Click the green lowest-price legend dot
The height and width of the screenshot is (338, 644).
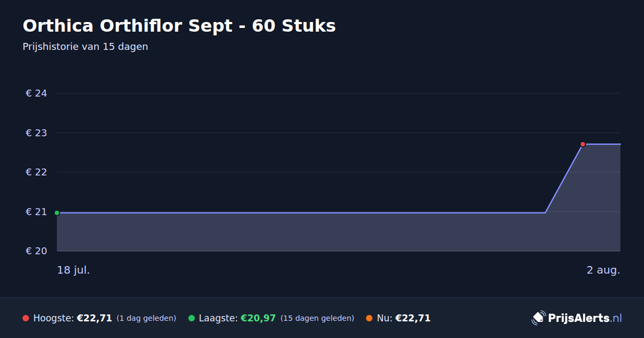pyautogui.click(x=192, y=318)
